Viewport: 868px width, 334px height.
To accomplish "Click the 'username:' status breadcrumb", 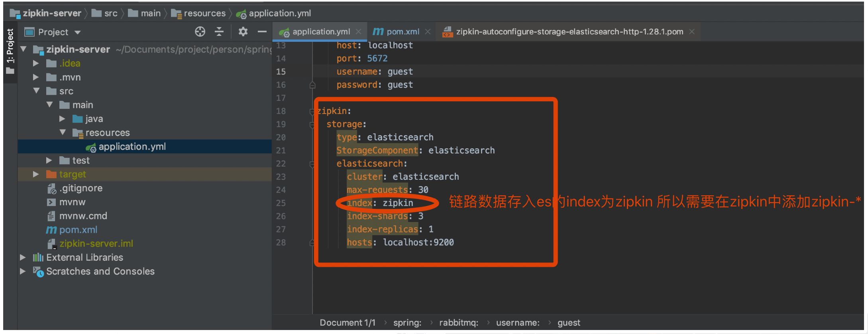I will 518,323.
